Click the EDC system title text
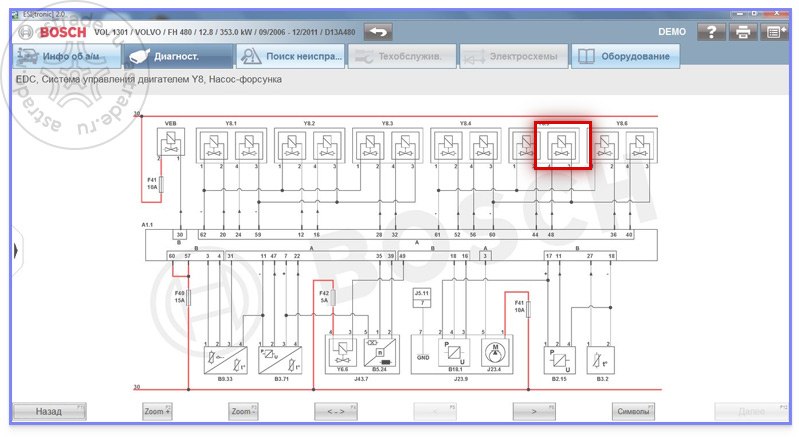799x437 pixels. 149,79
